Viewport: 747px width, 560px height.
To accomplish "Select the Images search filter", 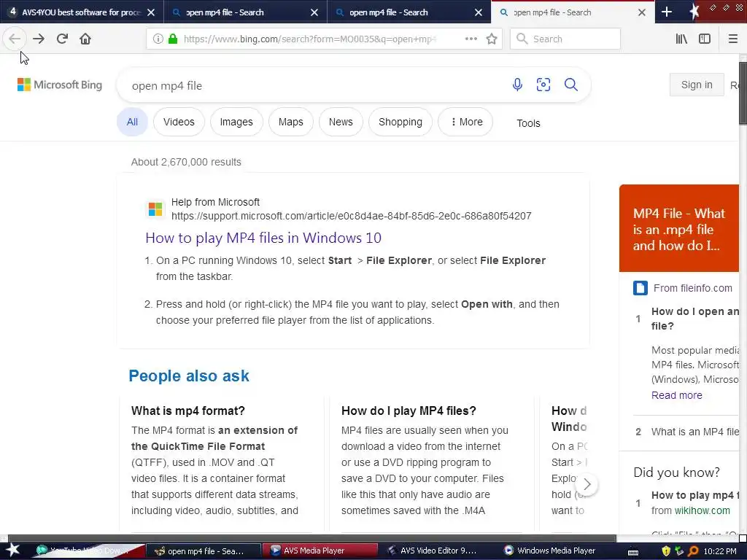I will pyautogui.click(x=236, y=122).
